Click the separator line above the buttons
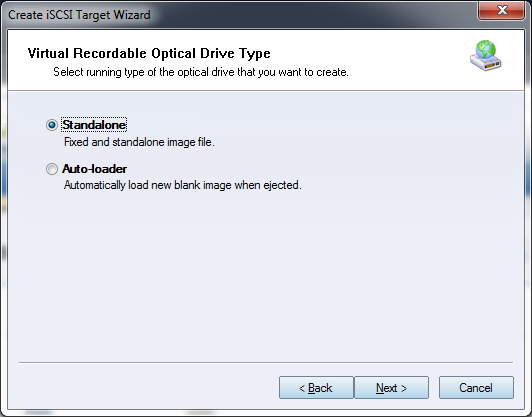 (266, 362)
